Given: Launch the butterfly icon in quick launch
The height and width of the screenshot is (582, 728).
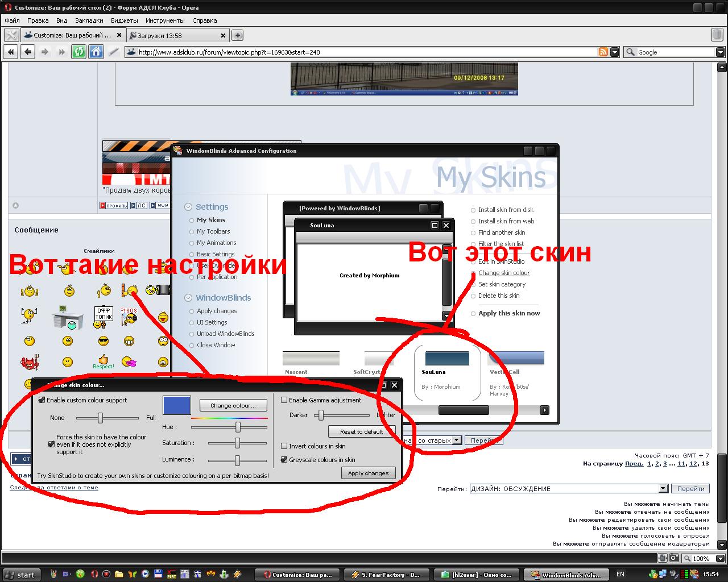Looking at the screenshot, I should click(x=133, y=574).
